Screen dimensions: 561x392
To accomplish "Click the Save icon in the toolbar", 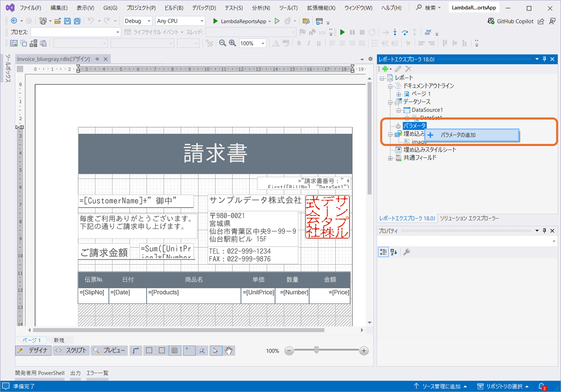I will coord(67,21).
